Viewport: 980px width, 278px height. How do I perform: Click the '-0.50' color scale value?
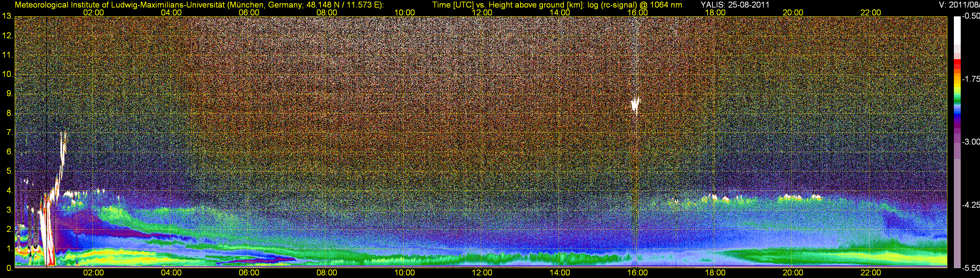(x=971, y=16)
